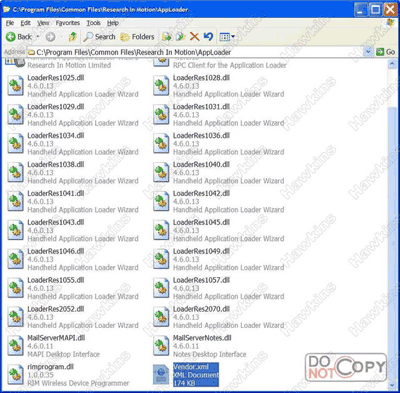Maximize the AppLoader Explorer window
This screenshot has width=400, height=393.
point(375,9)
